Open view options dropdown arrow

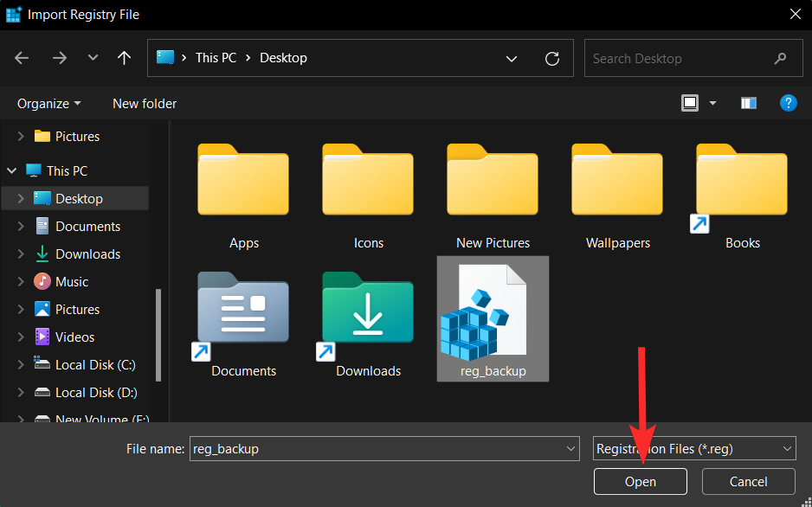click(x=712, y=104)
